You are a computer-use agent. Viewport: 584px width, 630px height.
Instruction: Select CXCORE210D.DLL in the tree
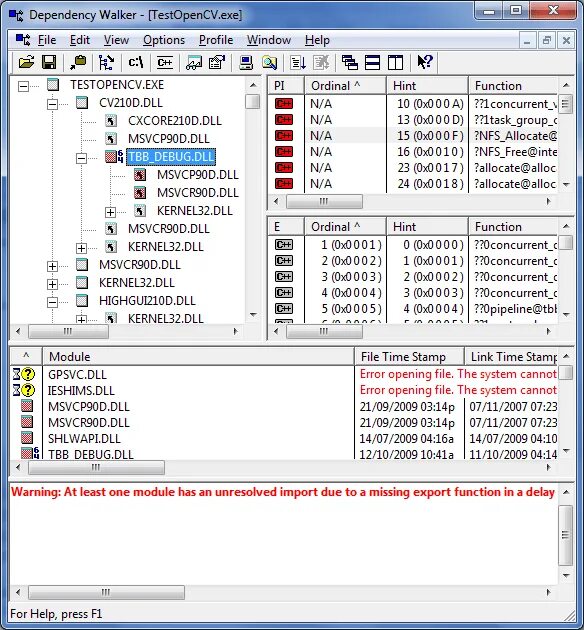point(175,121)
